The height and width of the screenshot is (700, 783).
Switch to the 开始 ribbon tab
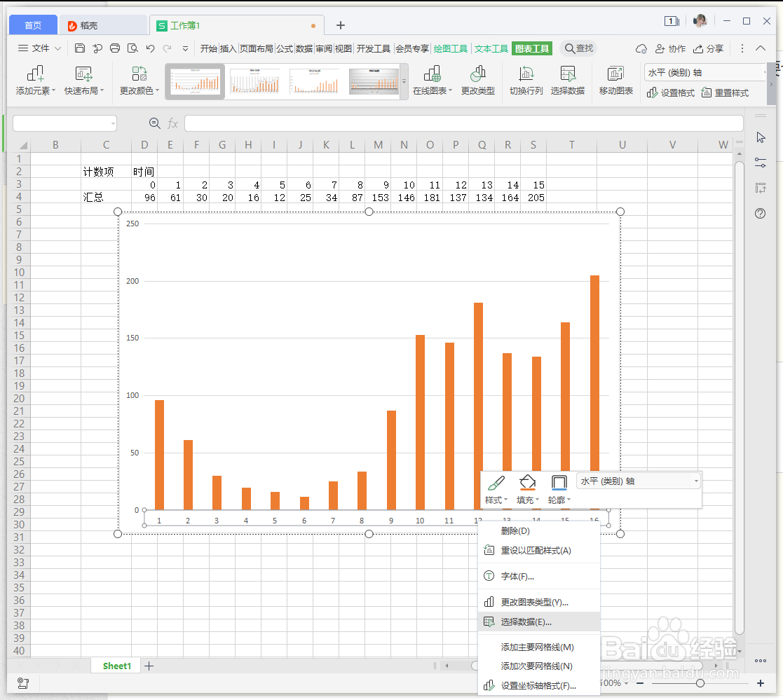tap(209, 48)
